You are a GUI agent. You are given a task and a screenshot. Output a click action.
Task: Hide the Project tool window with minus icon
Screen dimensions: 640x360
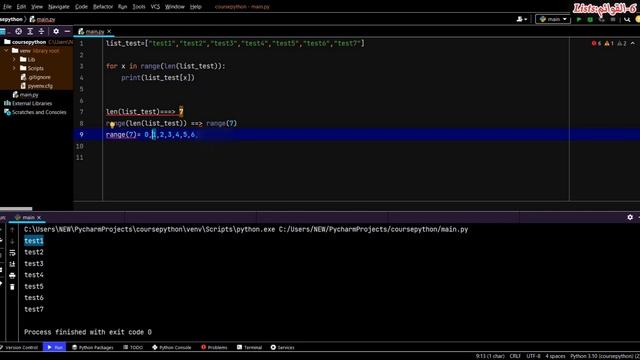pos(67,31)
